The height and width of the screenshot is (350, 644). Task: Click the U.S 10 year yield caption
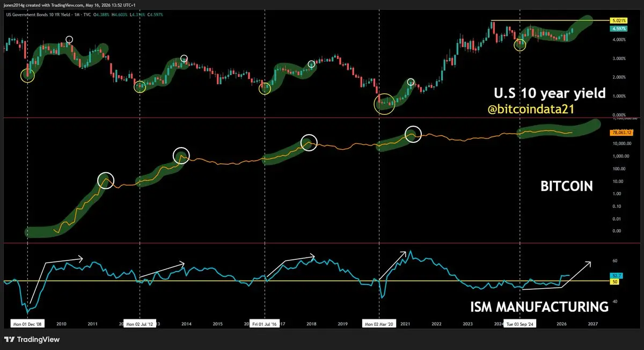click(x=550, y=94)
